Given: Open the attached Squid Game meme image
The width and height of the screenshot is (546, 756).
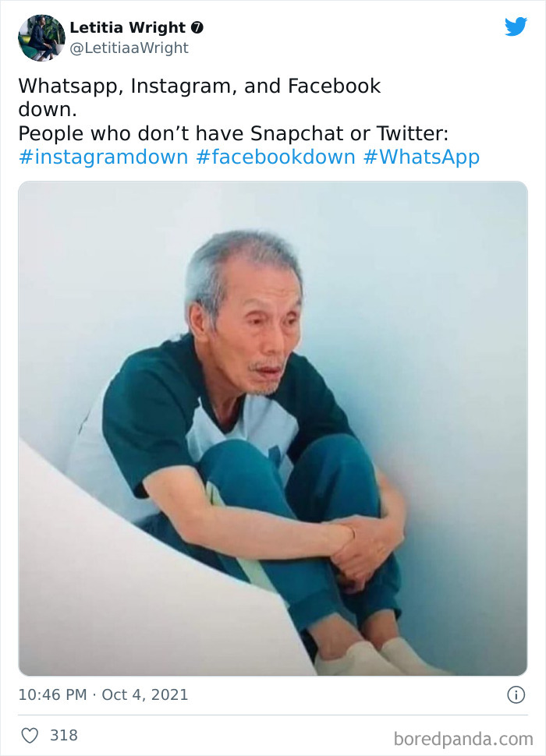Looking at the screenshot, I should [x=273, y=429].
